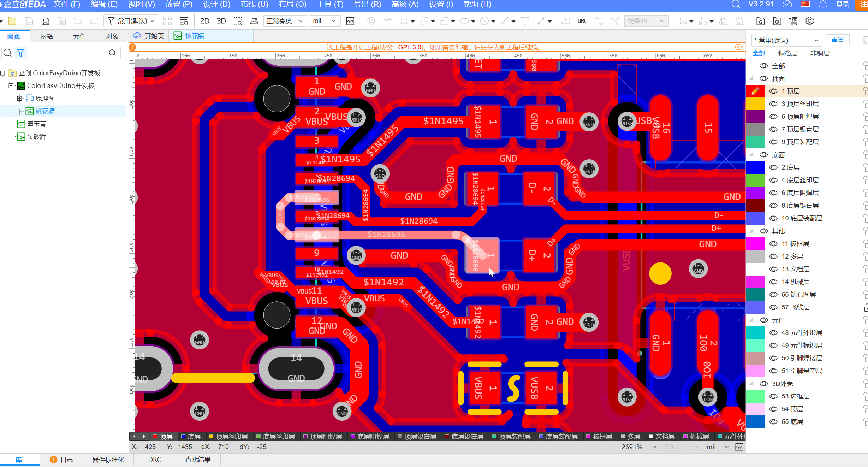The height and width of the screenshot is (467, 868).
Task: Open the settings gear in toolbar
Action: [810, 21]
